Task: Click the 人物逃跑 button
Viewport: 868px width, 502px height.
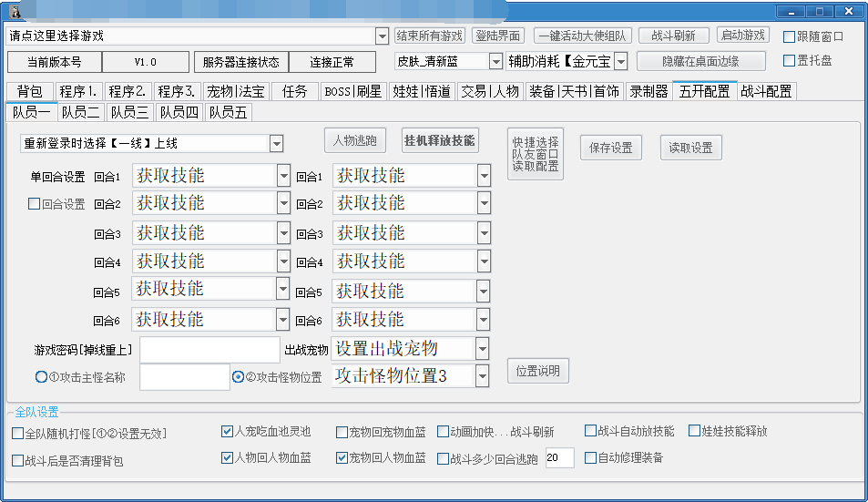Action: click(x=355, y=140)
